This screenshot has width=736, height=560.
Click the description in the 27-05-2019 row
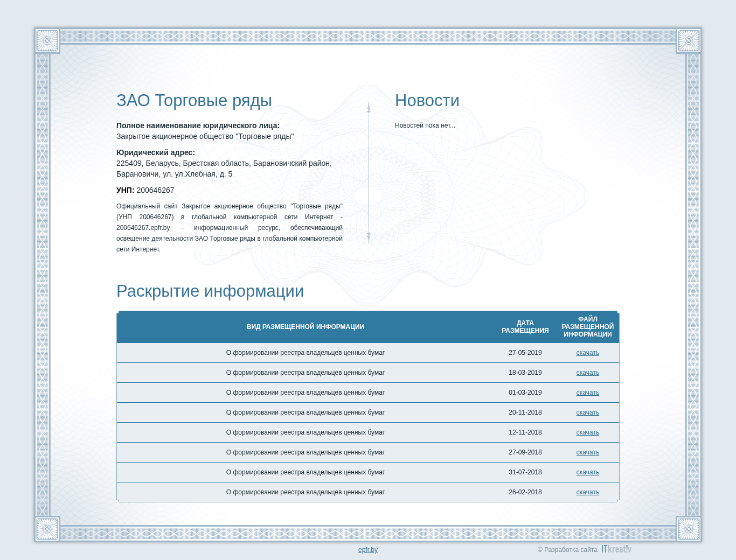tap(305, 353)
